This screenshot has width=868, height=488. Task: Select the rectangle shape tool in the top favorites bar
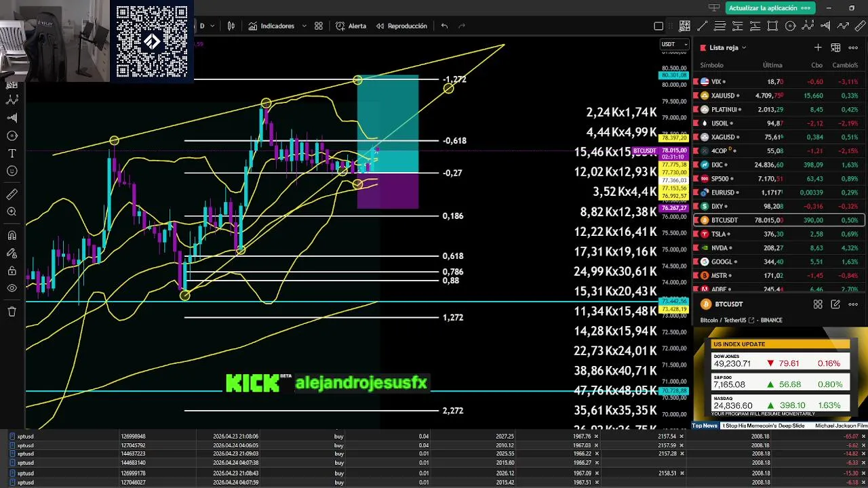pyautogui.click(x=772, y=26)
